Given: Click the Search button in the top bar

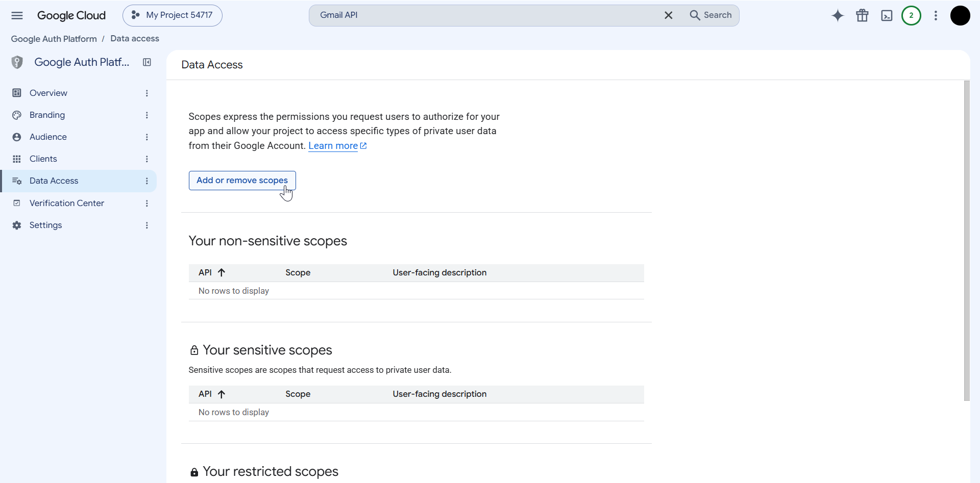Looking at the screenshot, I should 711,15.
